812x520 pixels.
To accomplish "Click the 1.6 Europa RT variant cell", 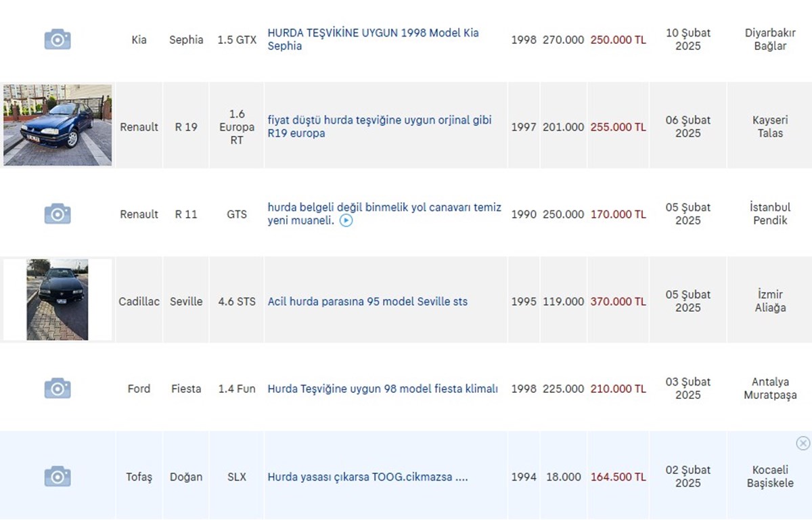I will pyautogui.click(x=237, y=126).
